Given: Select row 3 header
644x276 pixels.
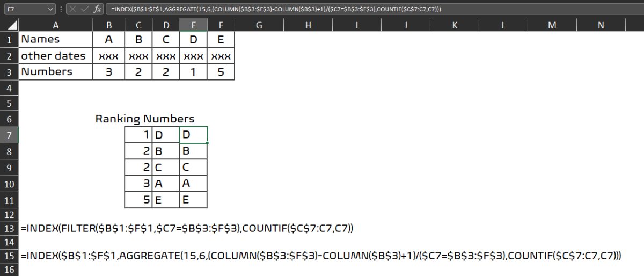Looking at the screenshot, I should click(9, 71).
